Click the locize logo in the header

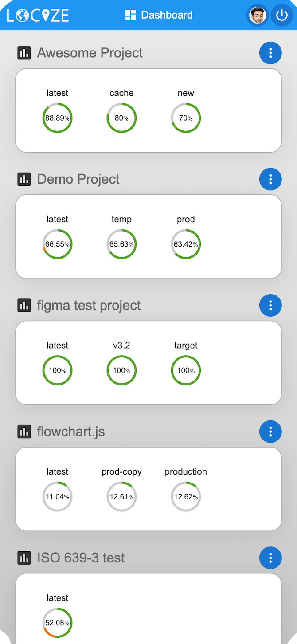(x=37, y=15)
